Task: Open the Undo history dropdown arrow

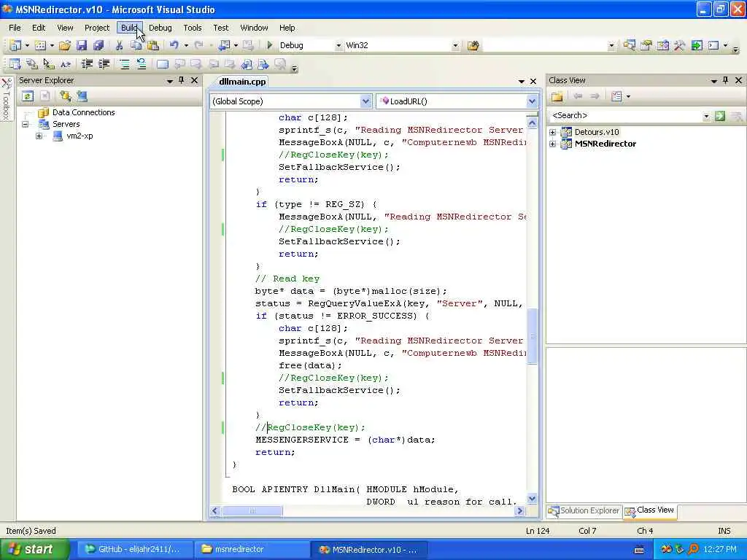Action: coord(186,45)
